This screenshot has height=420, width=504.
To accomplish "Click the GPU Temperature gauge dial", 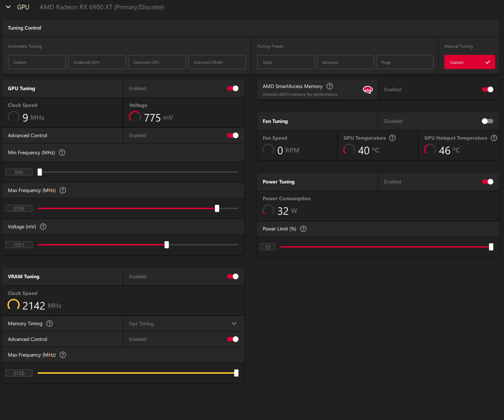I will [x=349, y=149].
